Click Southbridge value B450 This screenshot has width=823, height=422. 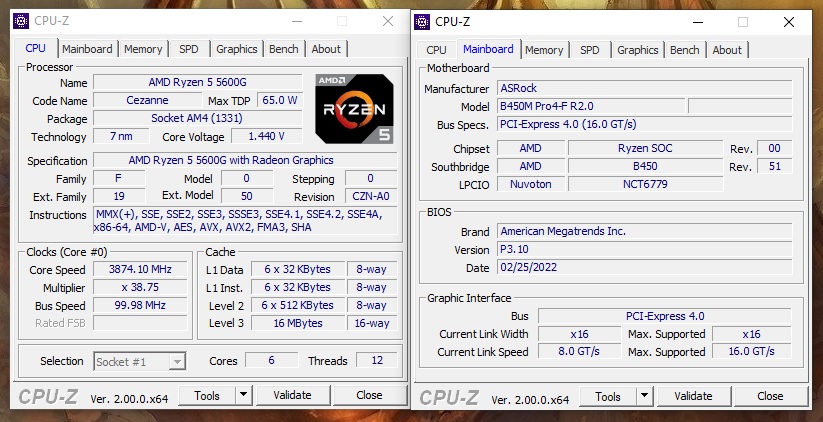645,166
